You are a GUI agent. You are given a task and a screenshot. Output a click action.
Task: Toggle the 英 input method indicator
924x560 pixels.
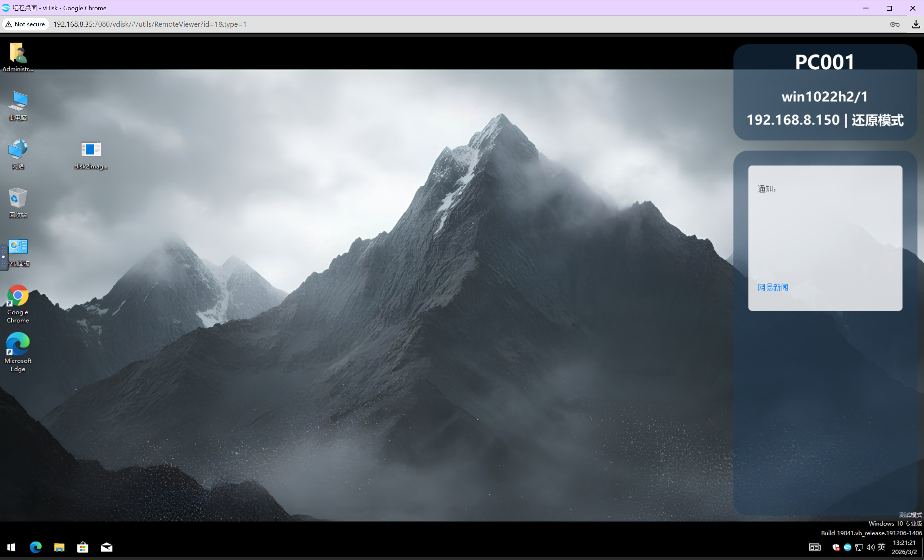click(882, 547)
